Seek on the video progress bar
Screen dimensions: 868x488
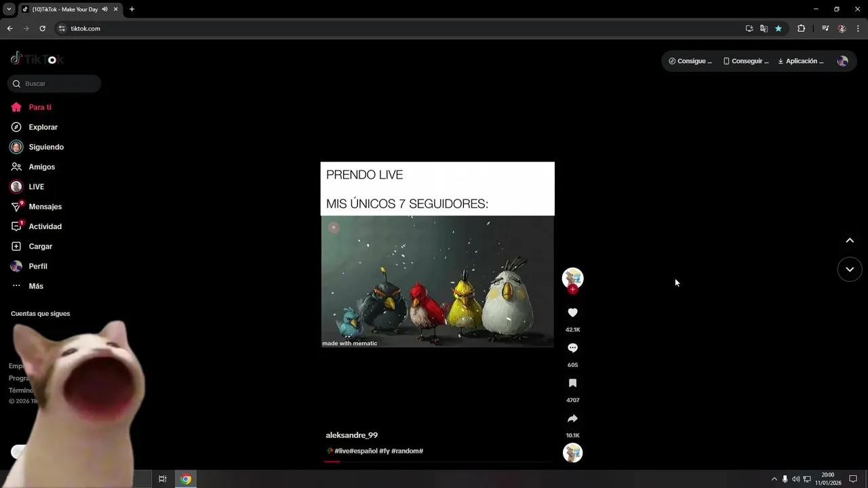point(437,462)
